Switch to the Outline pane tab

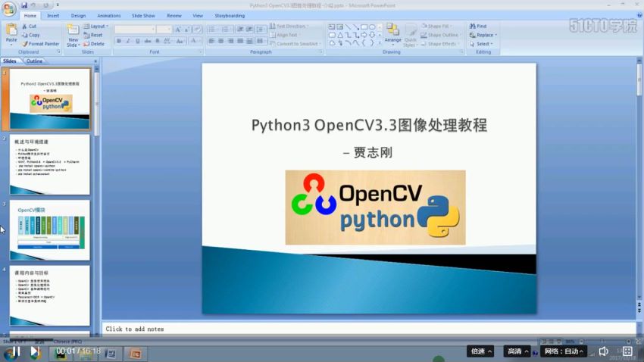(x=34, y=61)
